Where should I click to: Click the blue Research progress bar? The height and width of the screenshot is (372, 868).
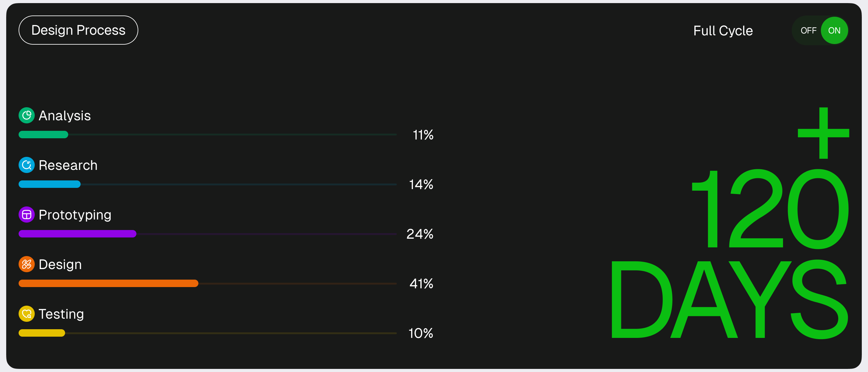[50, 184]
